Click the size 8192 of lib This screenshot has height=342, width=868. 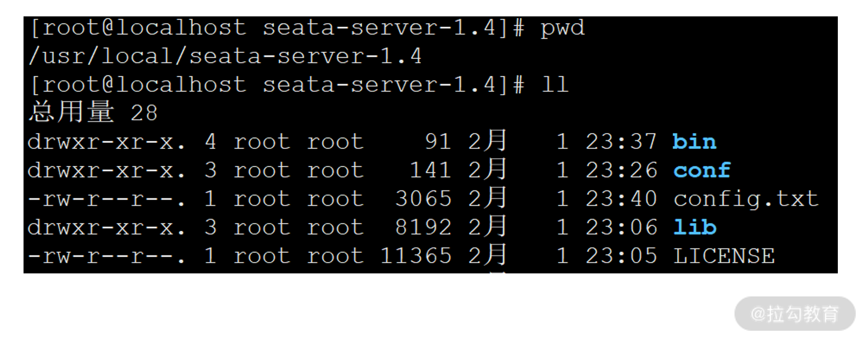click(423, 227)
